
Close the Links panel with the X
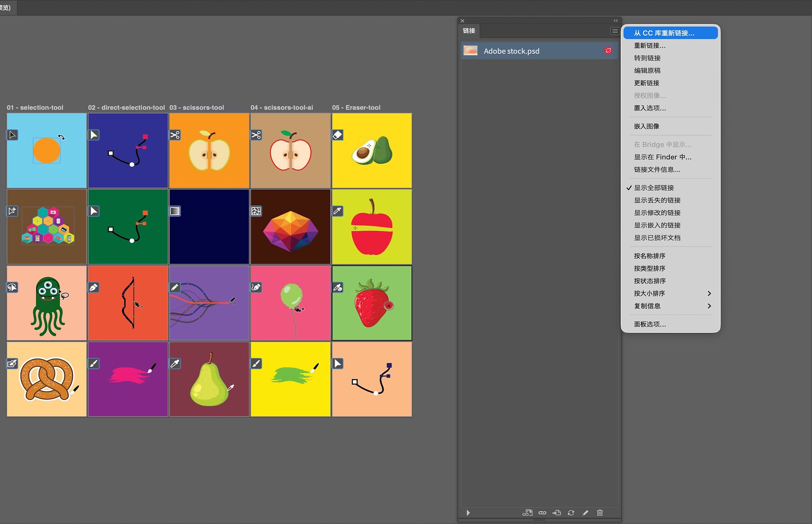(463, 21)
